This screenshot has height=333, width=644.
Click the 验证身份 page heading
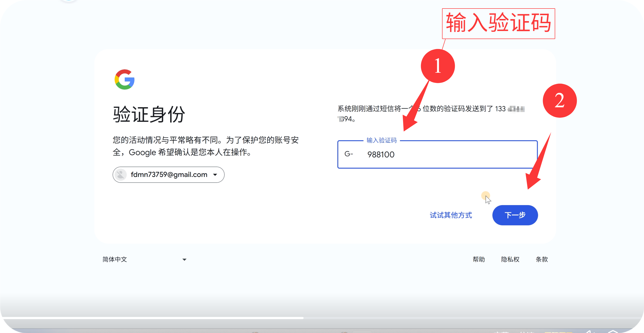pyautogui.click(x=148, y=114)
